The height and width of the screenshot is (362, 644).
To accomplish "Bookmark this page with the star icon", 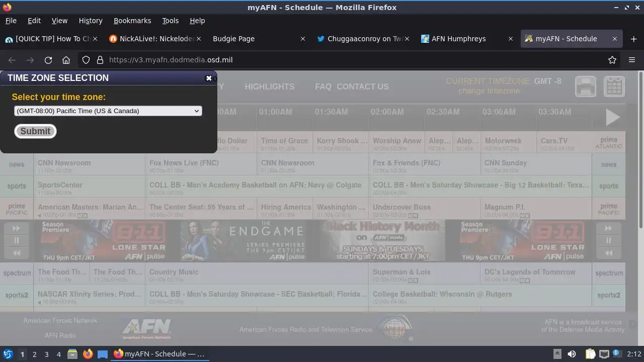I will pos(612,60).
